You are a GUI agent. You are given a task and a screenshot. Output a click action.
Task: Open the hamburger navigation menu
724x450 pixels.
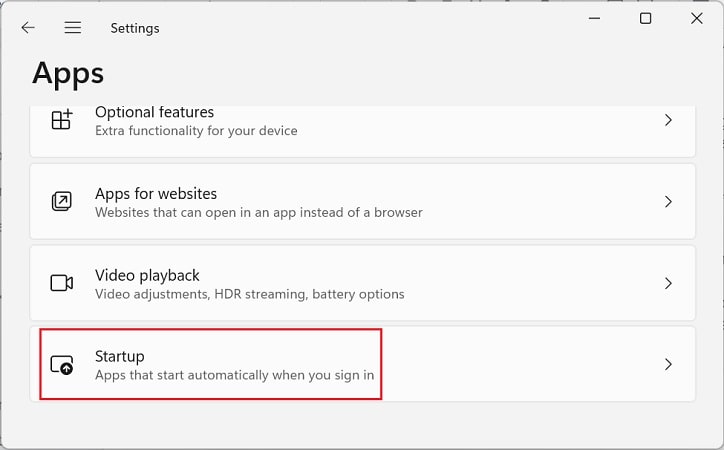tap(72, 28)
